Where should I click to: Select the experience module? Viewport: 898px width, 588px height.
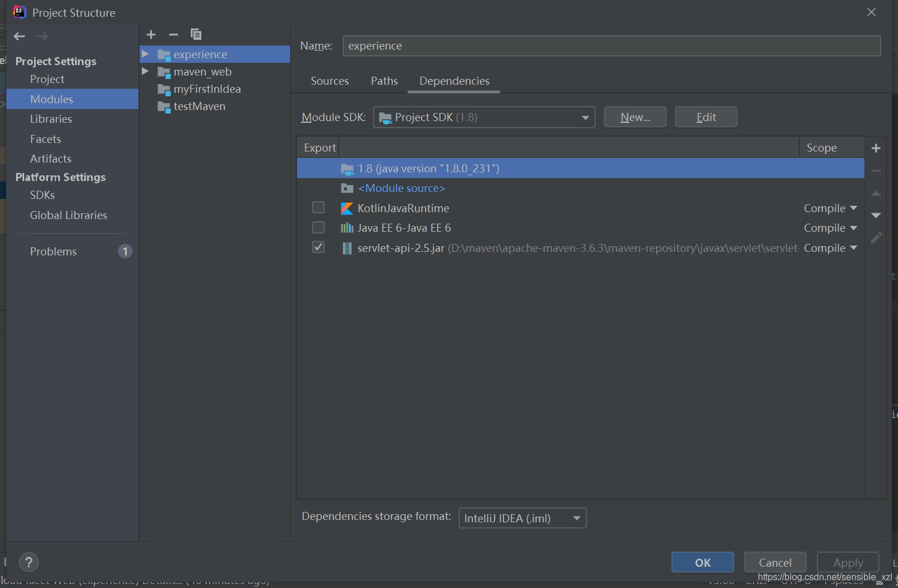coord(215,54)
